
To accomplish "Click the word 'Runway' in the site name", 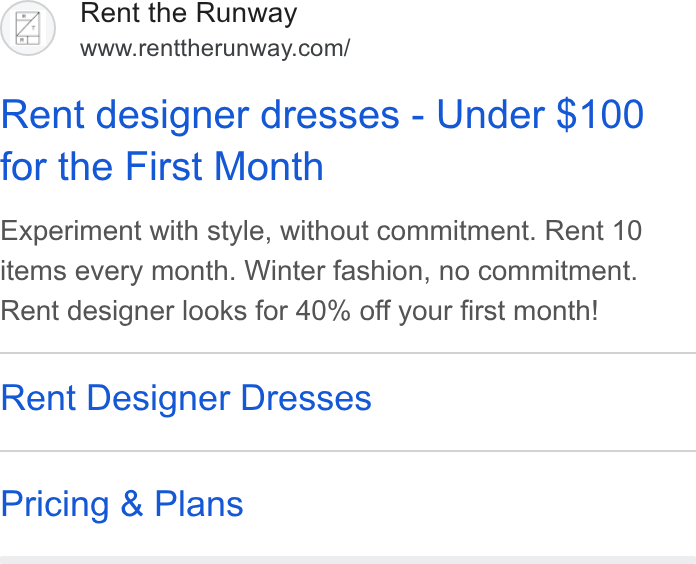I will point(247,13).
